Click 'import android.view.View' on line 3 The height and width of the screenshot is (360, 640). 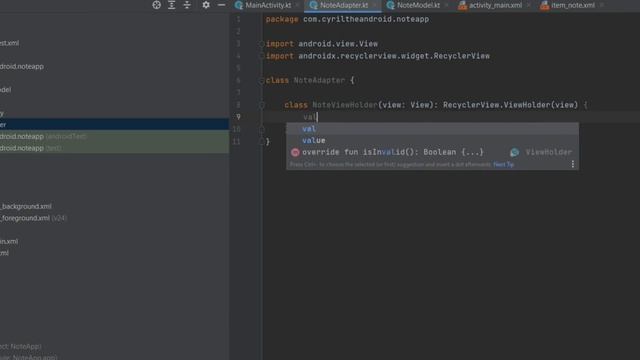[x=322, y=44]
